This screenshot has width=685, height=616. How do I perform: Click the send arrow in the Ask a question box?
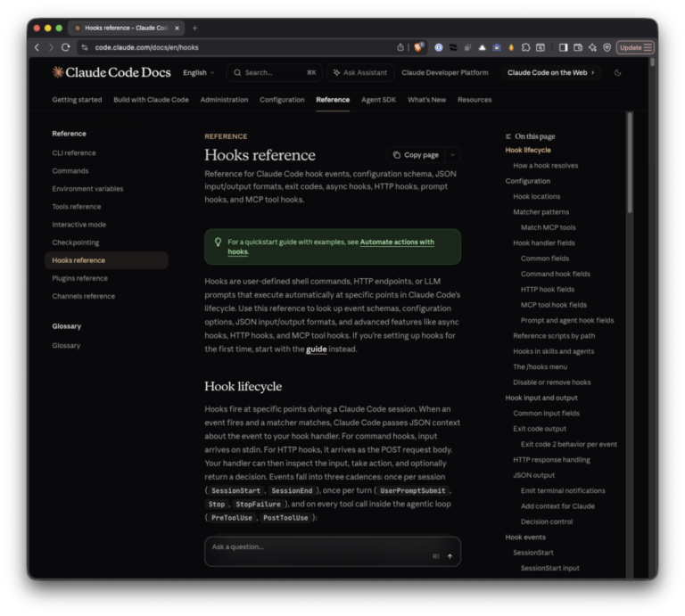point(450,556)
